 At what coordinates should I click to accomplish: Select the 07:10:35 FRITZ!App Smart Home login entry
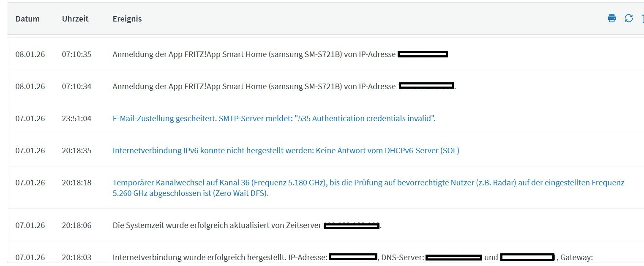click(325, 54)
